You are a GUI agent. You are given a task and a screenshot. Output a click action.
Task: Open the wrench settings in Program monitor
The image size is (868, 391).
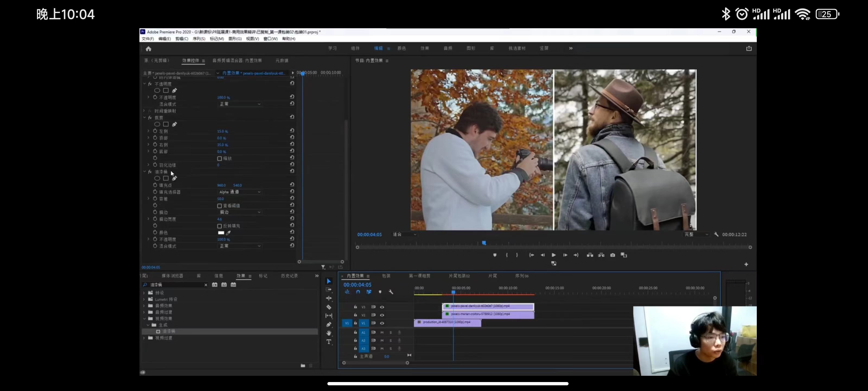(716, 235)
